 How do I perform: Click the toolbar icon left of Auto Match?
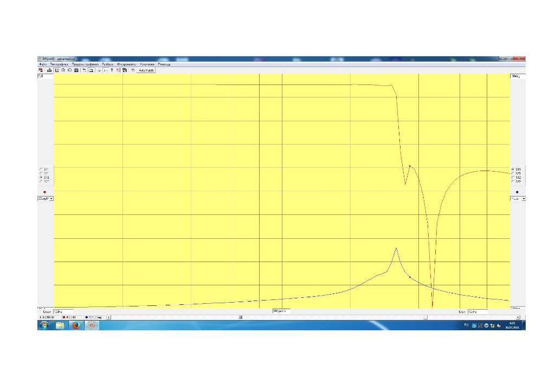click(x=133, y=70)
